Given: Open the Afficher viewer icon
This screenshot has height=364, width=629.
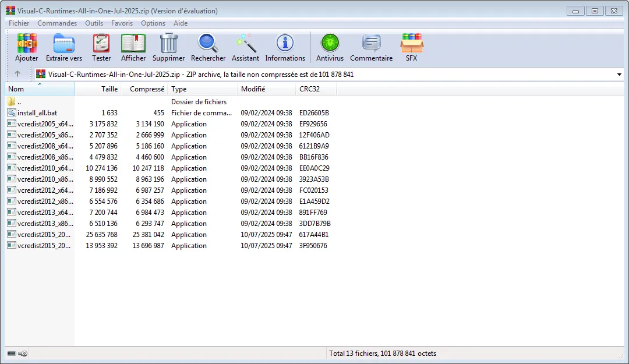Looking at the screenshot, I should (133, 43).
